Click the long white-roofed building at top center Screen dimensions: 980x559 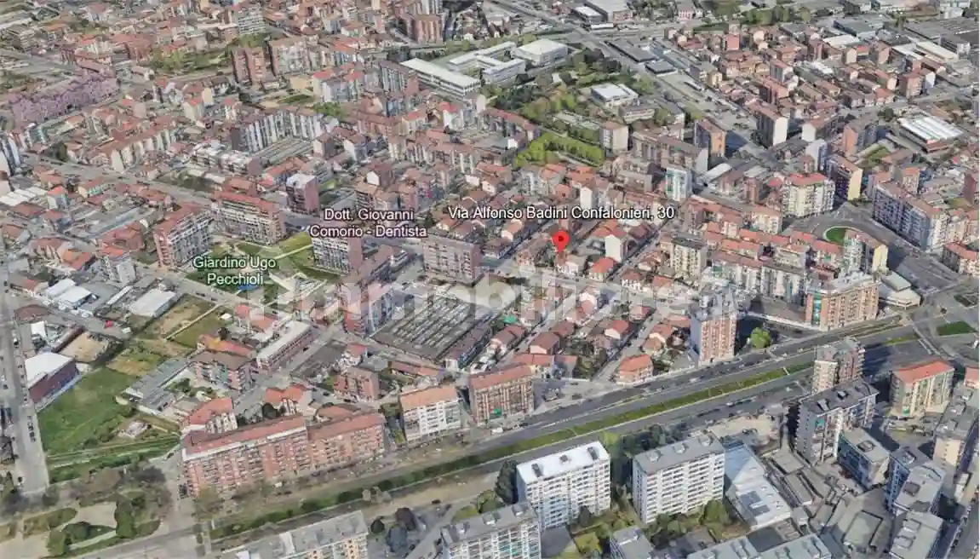(x=440, y=77)
